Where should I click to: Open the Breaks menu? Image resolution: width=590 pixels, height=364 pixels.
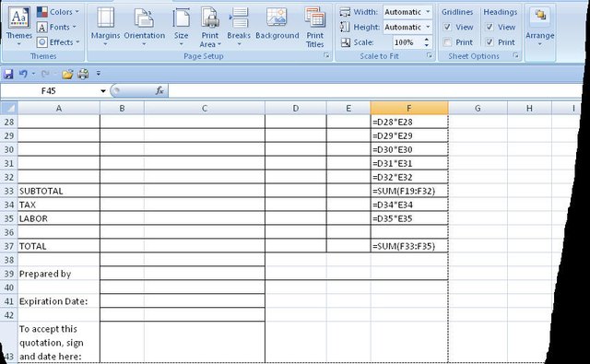point(239,27)
